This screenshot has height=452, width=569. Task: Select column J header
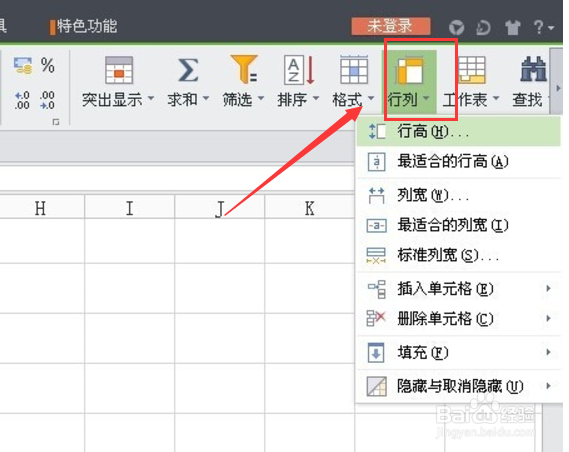tap(220, 208)
